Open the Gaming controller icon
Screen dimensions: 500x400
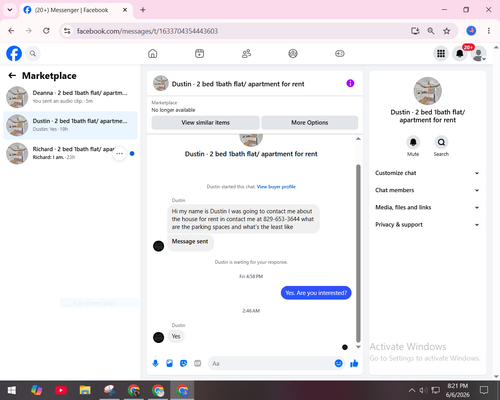(340, 53)
